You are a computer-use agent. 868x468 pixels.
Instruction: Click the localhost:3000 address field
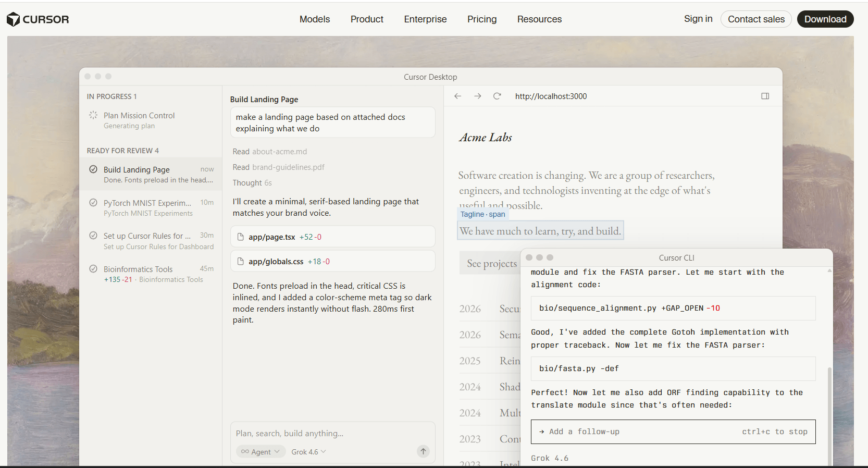[x=551, y=96]
